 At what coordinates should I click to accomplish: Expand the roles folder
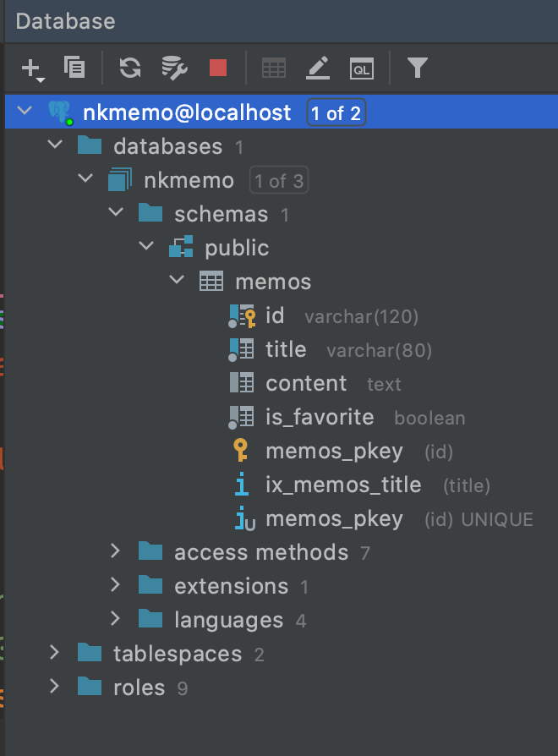[54, 686]
